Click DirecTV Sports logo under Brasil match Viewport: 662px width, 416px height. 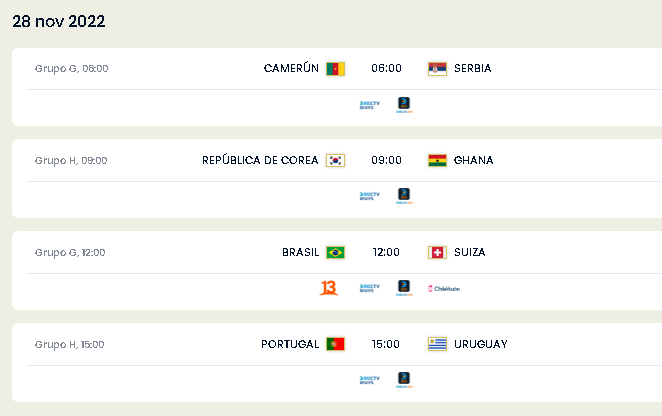coord(370,288)
